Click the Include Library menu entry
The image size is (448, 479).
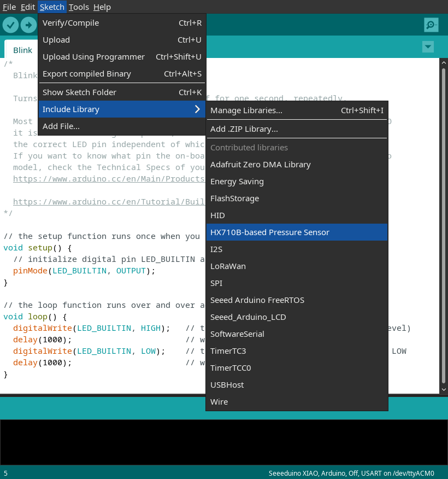coord(122,109)
